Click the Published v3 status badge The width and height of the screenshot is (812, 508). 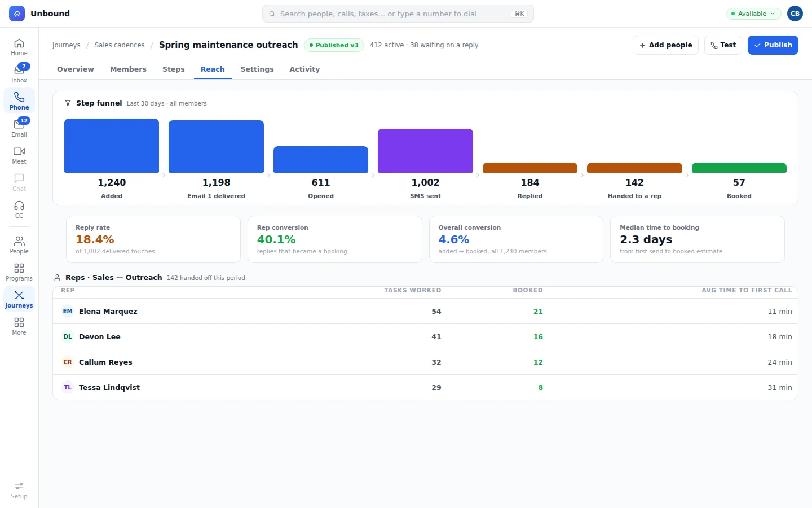click(x=334, y=45)
